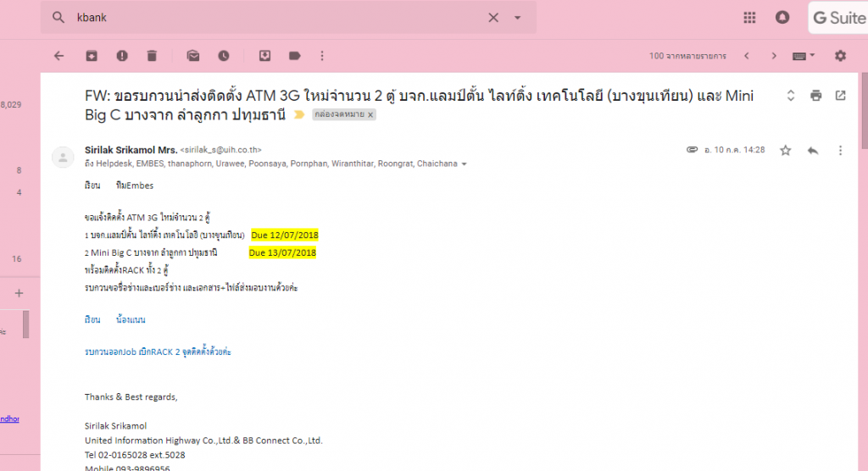The image size is (868, 471).
Task: Open search options dropdown arrow
Action: coord(518,18)
